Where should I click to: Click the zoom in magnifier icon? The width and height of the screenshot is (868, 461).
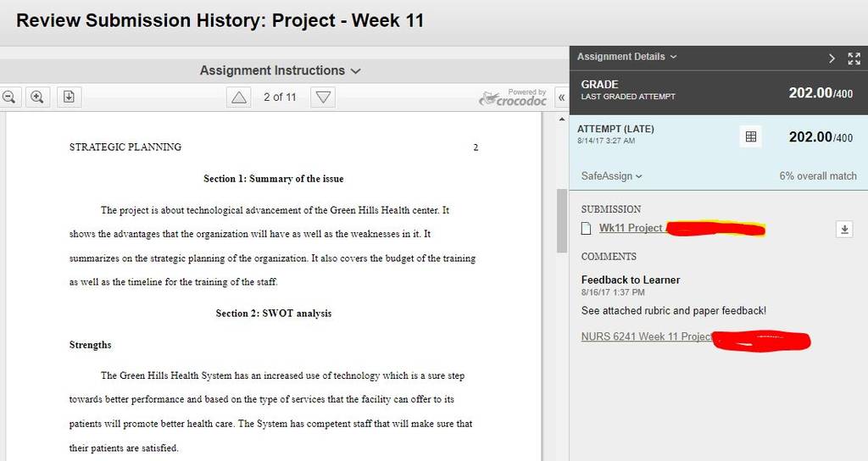37,97
